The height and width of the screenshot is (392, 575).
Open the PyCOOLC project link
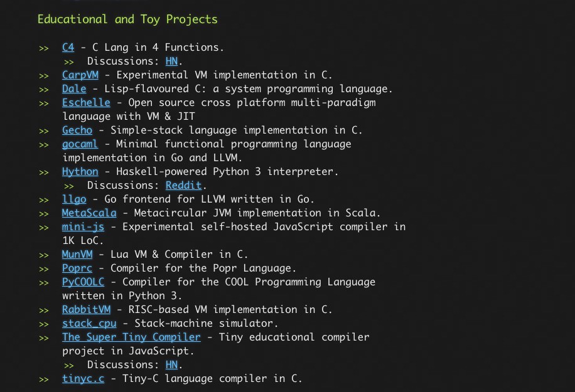point(83,282)
